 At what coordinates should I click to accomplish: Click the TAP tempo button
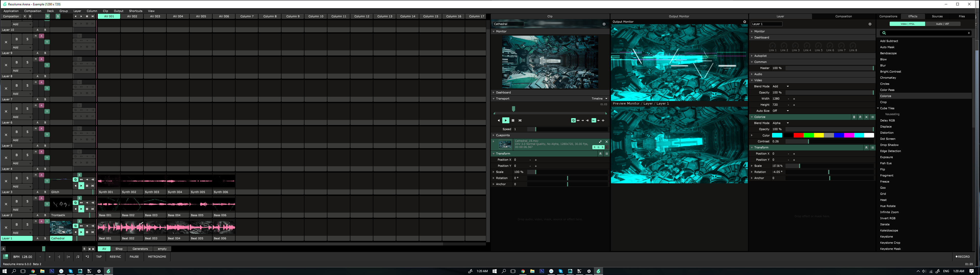(x=99, y=257)
